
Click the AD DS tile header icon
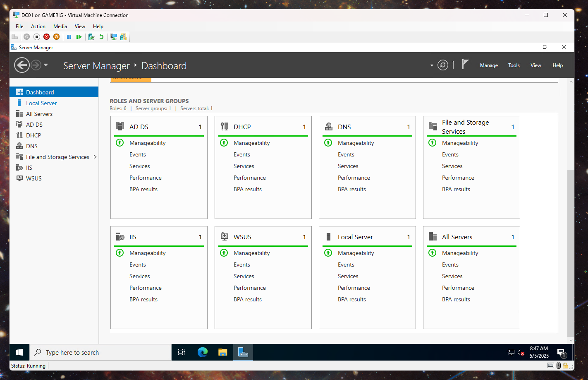pyautogui.click(x=120, y=126)
